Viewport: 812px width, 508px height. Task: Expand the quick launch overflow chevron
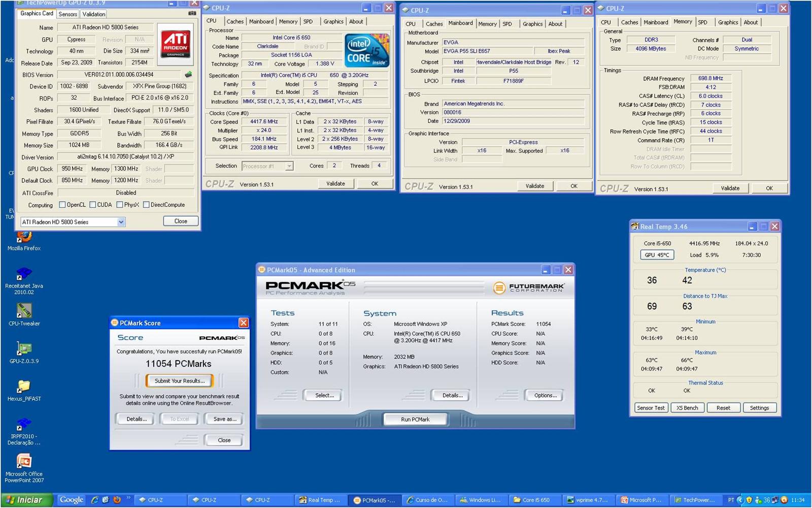[128, 498]
